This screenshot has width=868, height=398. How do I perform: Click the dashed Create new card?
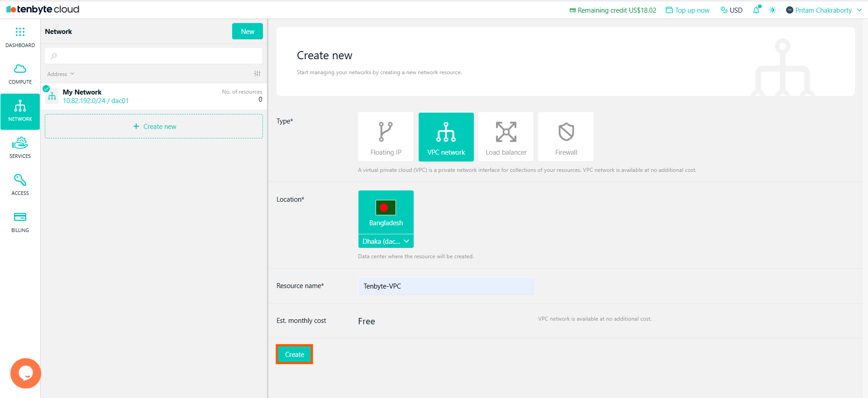pos(154,126)
